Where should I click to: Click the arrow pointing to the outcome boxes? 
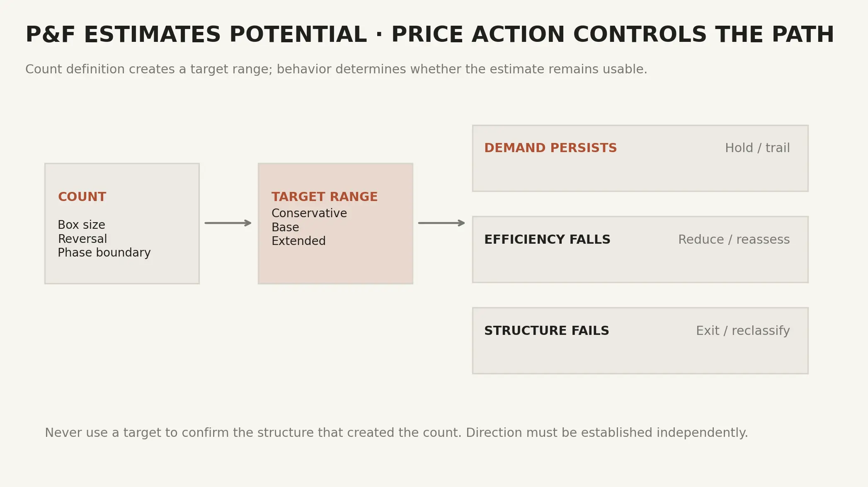tap(441, 223)
